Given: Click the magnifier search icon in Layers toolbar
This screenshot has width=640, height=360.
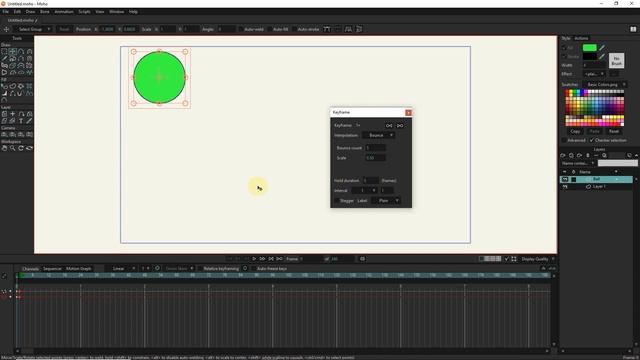Looking at the screenshot, I should pos(604,156).
